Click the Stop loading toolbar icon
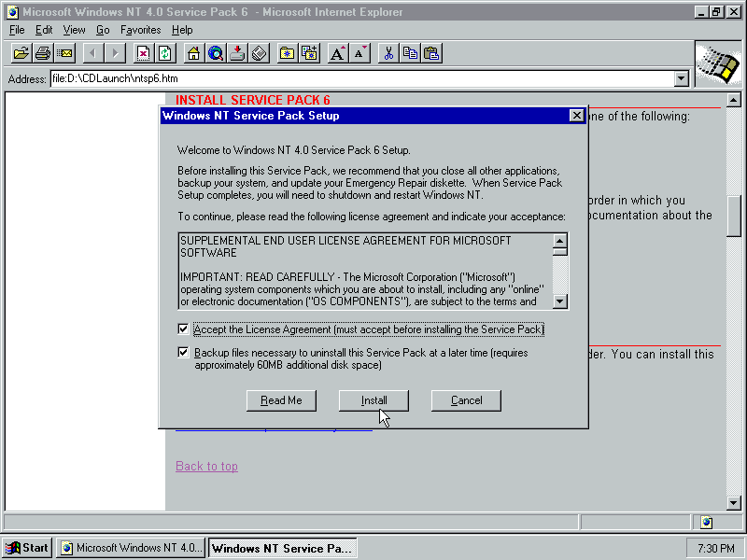The image size is (747, 560). [x=143, y=53]
